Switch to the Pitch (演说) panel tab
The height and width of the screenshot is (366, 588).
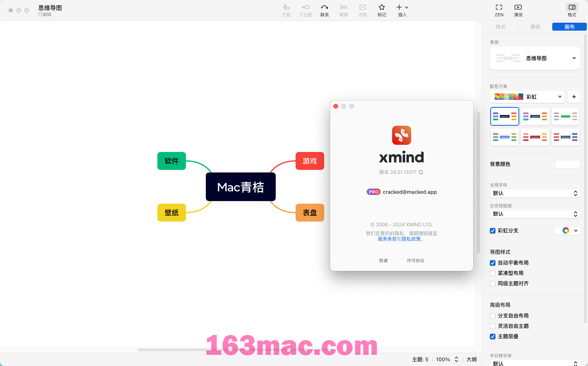(535, 27)
